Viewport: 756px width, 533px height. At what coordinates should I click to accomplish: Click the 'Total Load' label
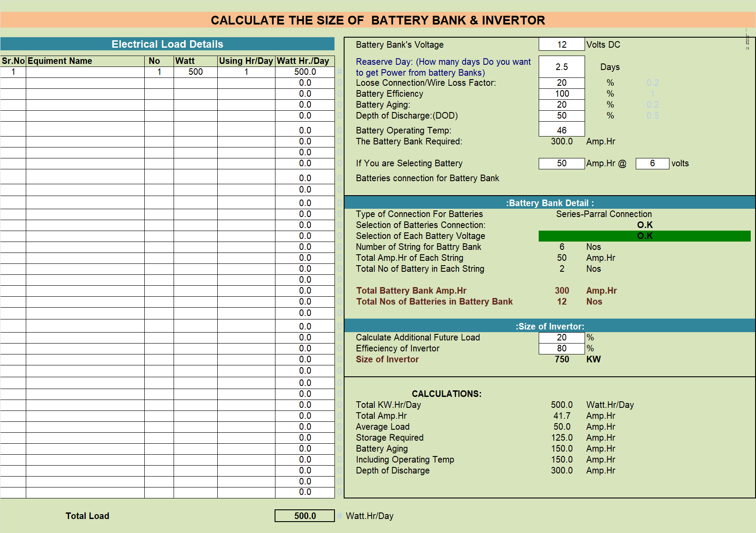tap(87, 516)
